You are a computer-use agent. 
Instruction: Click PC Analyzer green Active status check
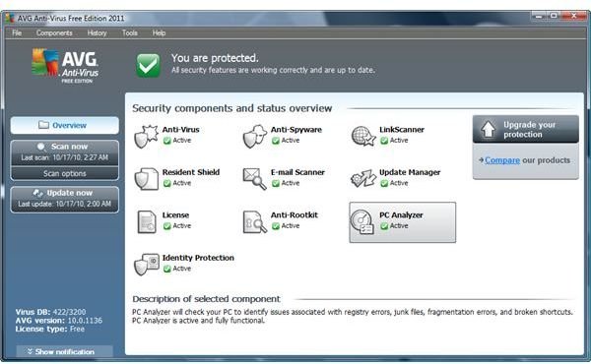(x=384, y=226)
